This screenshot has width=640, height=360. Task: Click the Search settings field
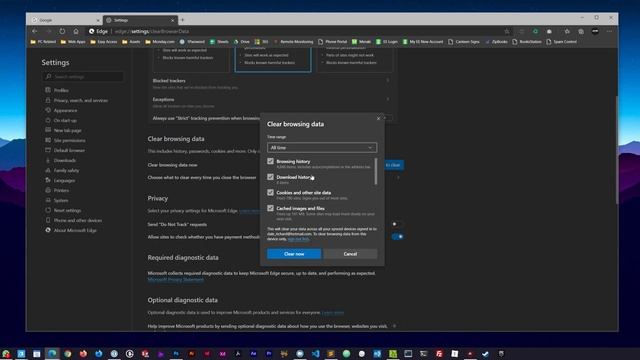83,77
